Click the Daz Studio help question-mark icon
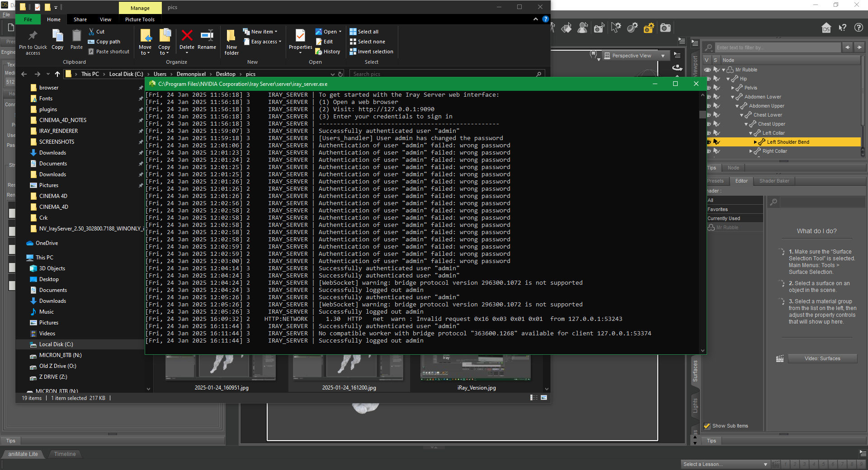 click(859, 28)
